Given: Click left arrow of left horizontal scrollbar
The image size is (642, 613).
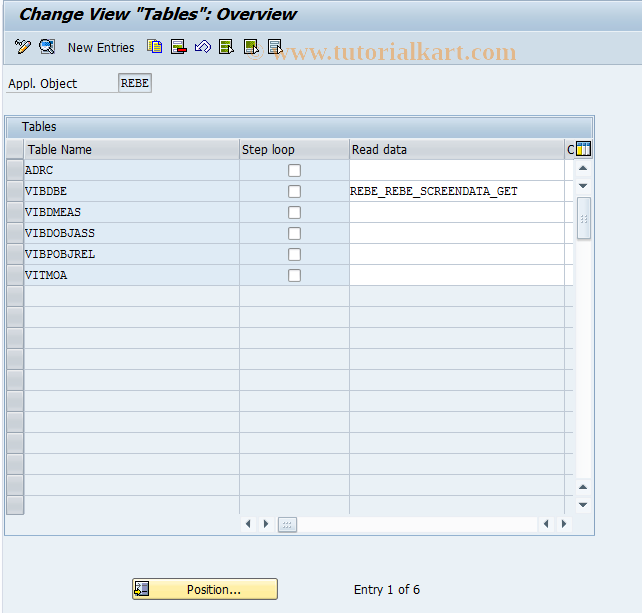Looking at the screenshot, I should [x=248, y=524].
